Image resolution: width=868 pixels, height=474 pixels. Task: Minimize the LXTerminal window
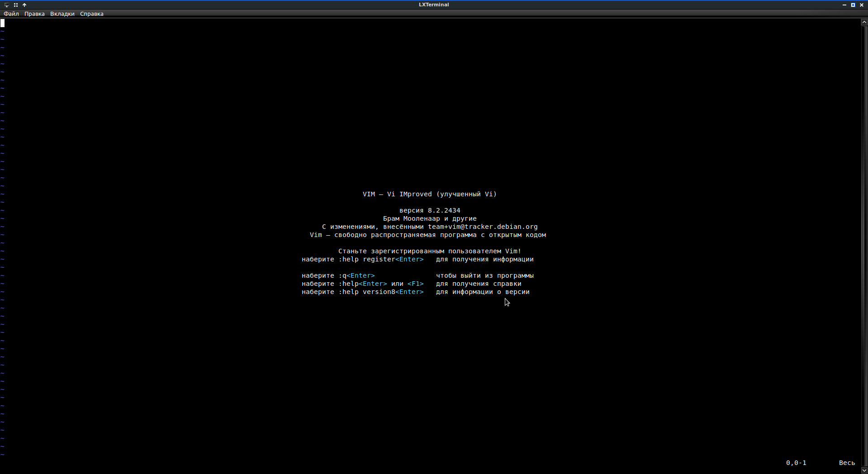[x=844, y=5]
